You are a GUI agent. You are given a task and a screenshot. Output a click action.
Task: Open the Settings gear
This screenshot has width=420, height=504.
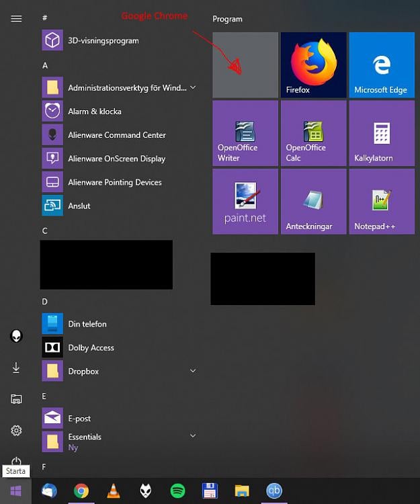tap(16, 430)
